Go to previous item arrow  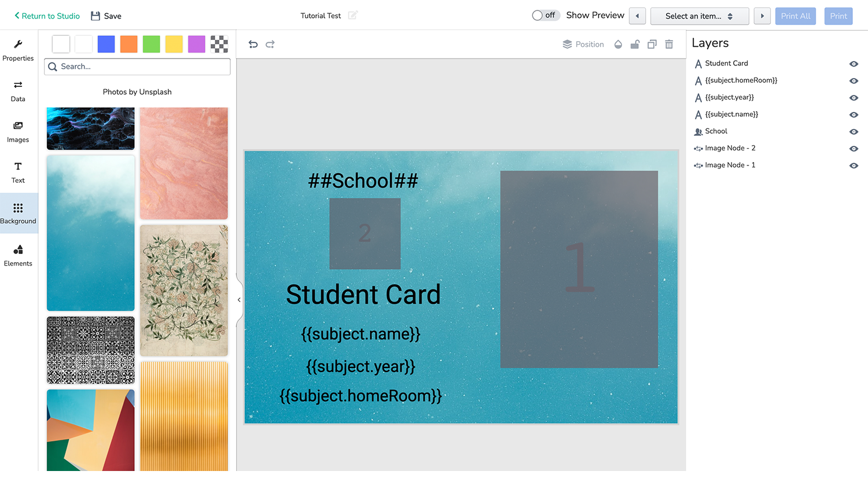tap(637, 16)
